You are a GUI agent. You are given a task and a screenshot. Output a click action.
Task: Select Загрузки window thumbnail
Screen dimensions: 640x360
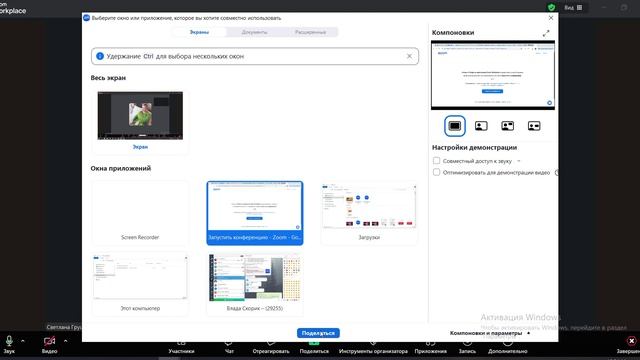369,213
